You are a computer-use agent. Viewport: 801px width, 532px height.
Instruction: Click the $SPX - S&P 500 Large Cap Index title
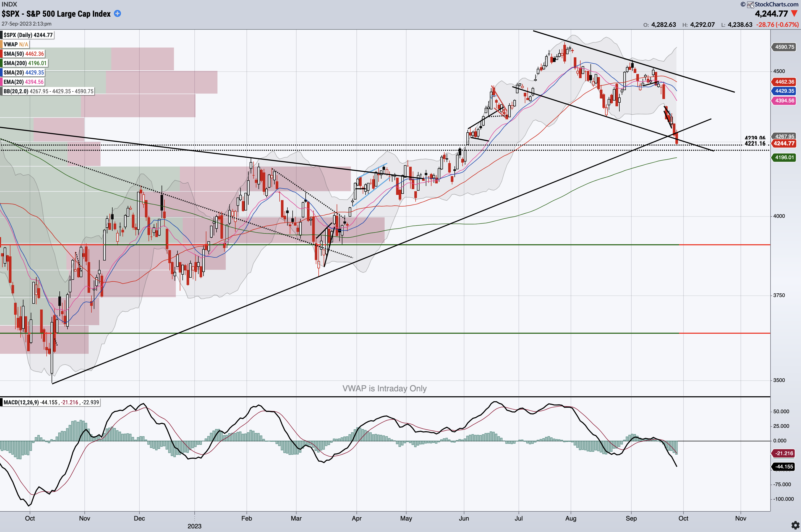coord(56,14)
